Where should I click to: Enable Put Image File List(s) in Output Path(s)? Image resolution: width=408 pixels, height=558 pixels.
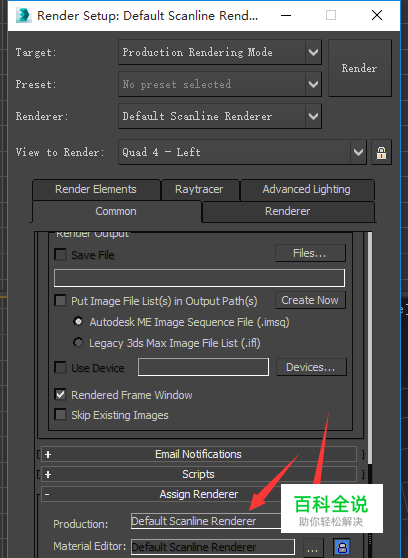pos(60,300)
